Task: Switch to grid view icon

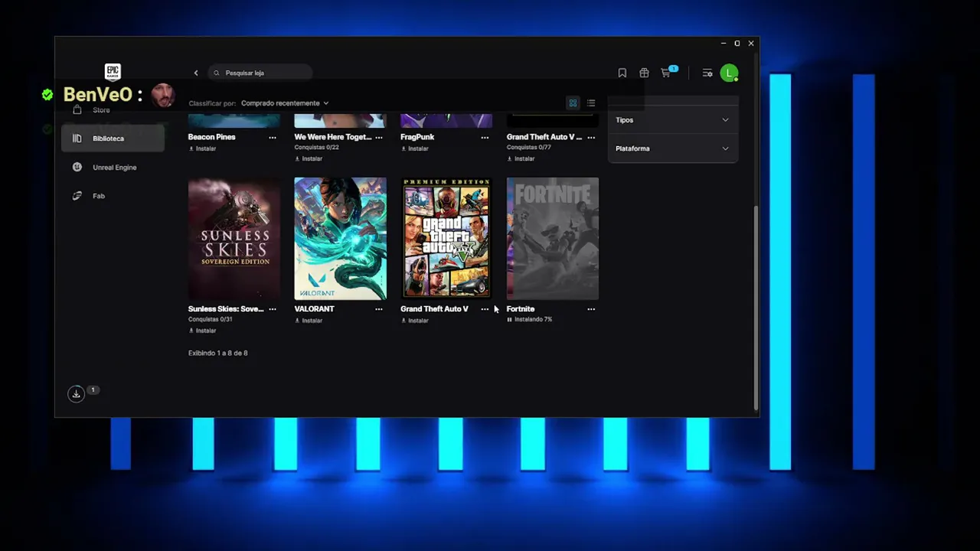Action: tap(573, 103)
